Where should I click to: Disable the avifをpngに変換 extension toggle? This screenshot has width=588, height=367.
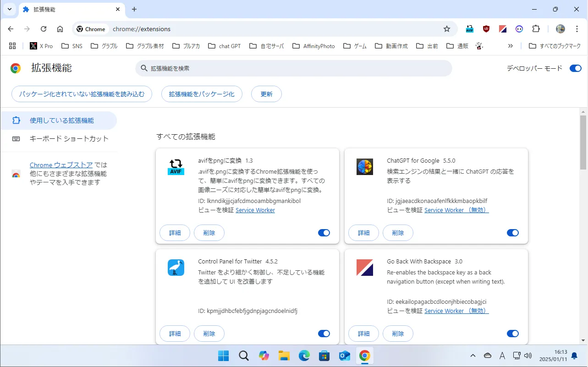pyautogui.click(x=324, y=233)
